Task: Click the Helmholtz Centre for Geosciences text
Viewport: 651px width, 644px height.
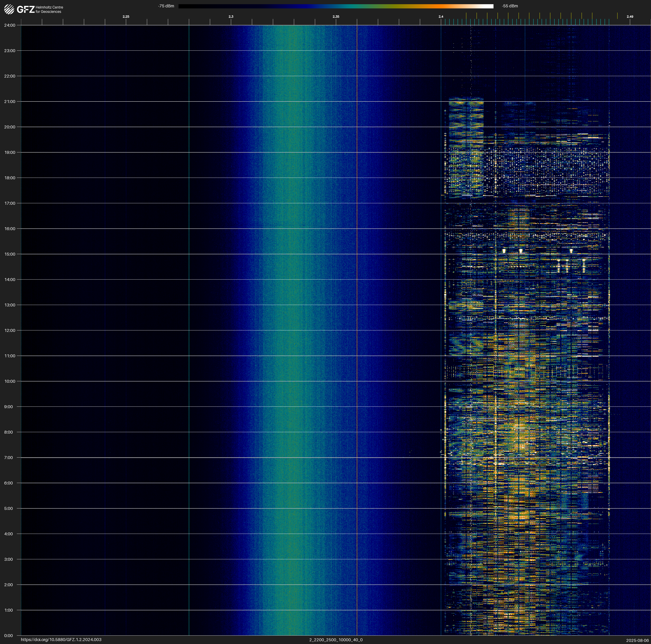Action: tap(49, 9)
